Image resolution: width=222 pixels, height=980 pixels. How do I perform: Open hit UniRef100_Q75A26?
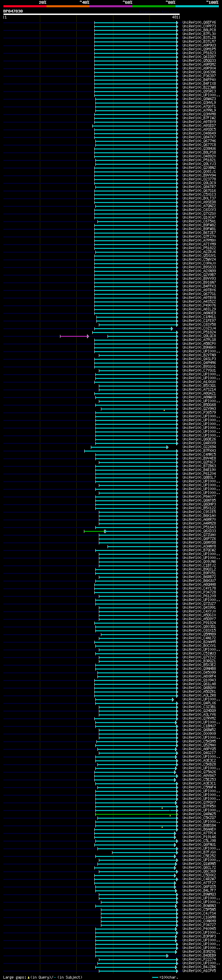pyautogui.click(x=199, y=772)
